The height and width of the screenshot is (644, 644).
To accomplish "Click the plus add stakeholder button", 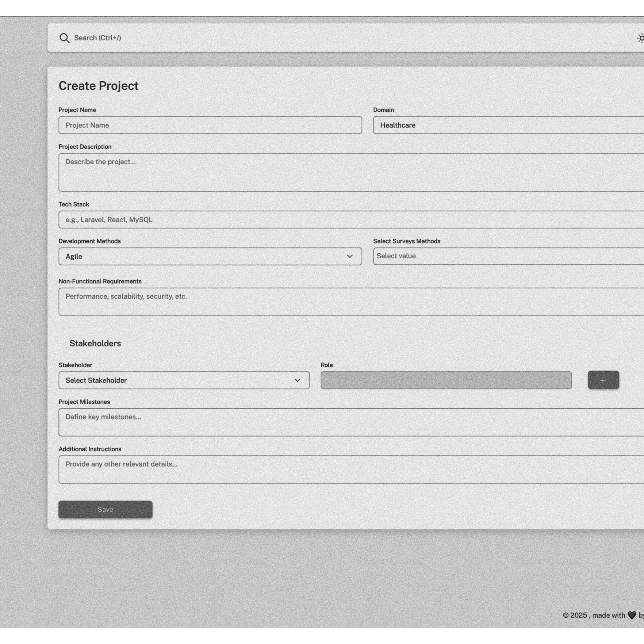I will click(603, 380).
